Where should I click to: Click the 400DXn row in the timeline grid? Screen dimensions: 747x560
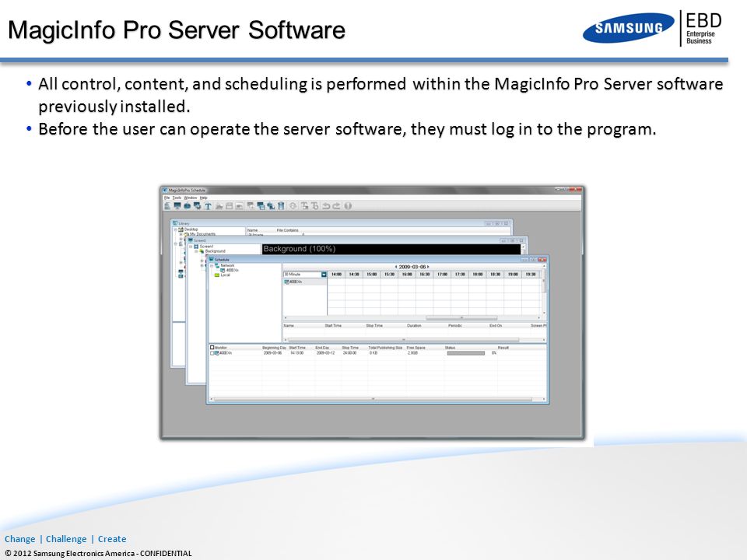pyautogui.click(x=305, y=282)
